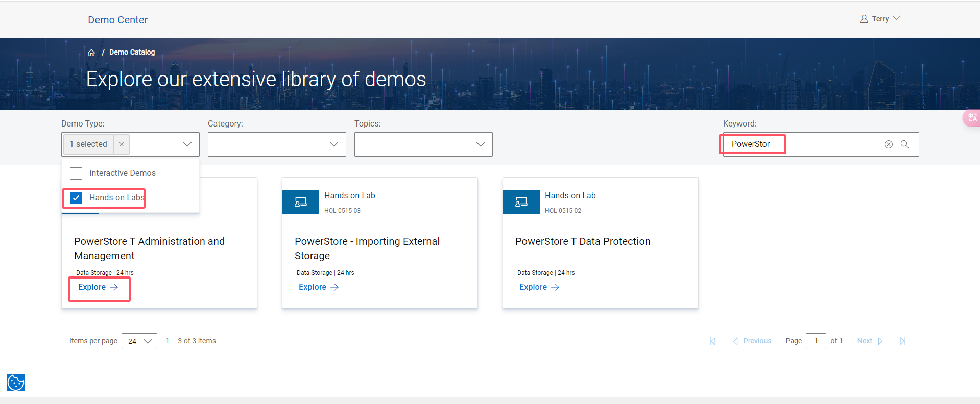980x404 pixels.
Task: Click the page number input box
Action: (x=816, y=341)
